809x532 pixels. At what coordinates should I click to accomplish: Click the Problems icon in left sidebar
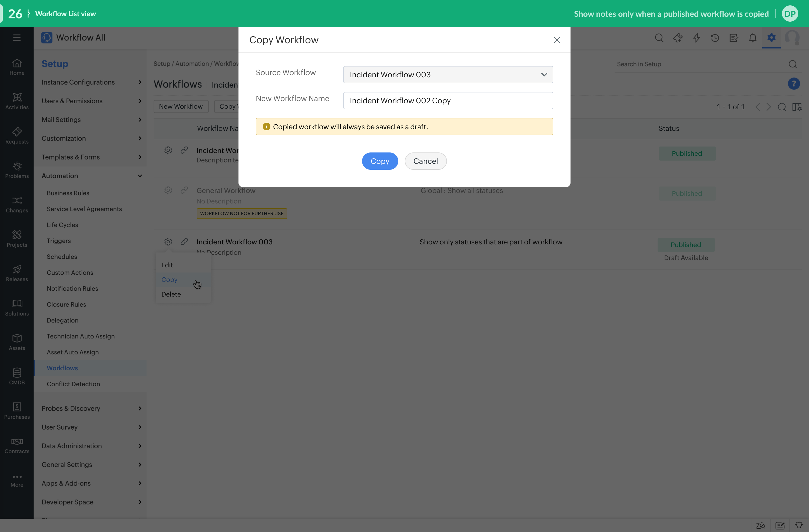point(17,166)
